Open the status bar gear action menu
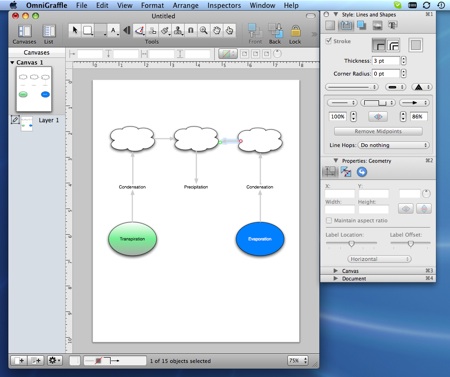The image size is (450, 377). [55, 360]
